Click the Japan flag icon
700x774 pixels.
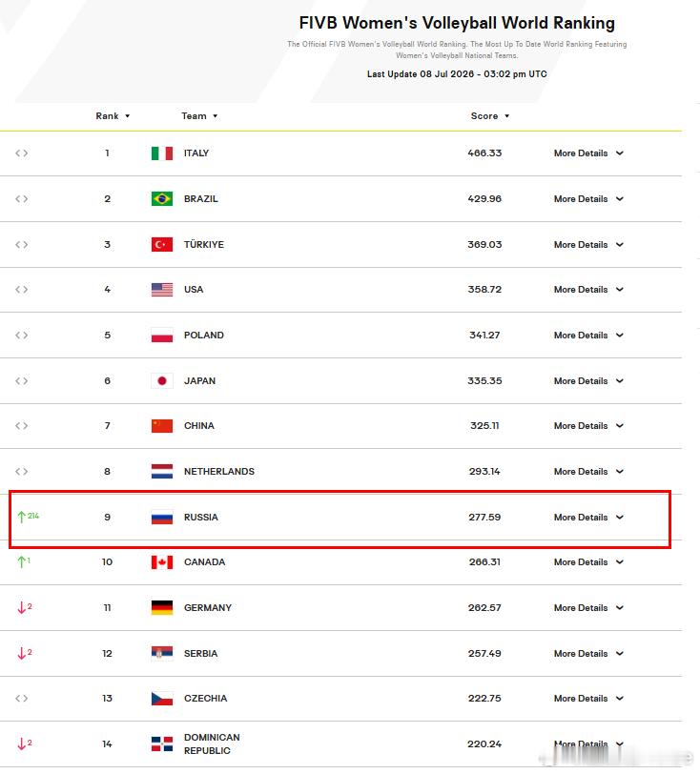tap(162, 380)
